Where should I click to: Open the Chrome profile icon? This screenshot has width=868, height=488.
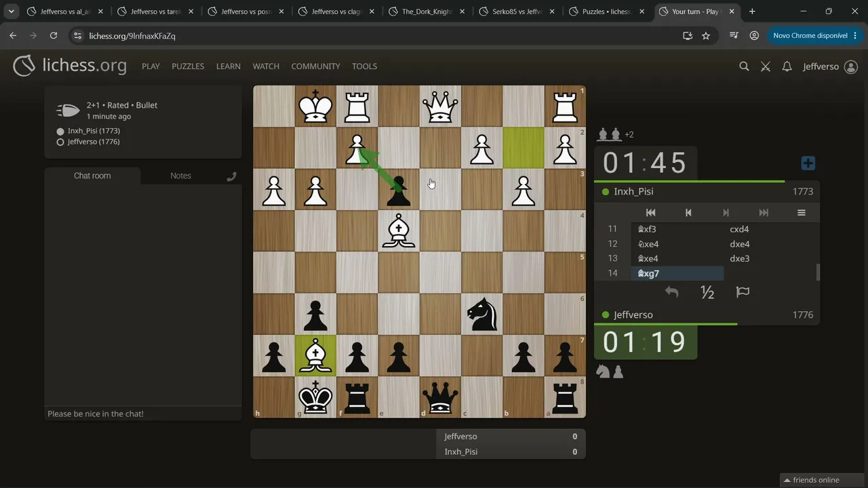click(x=754, y=35)
